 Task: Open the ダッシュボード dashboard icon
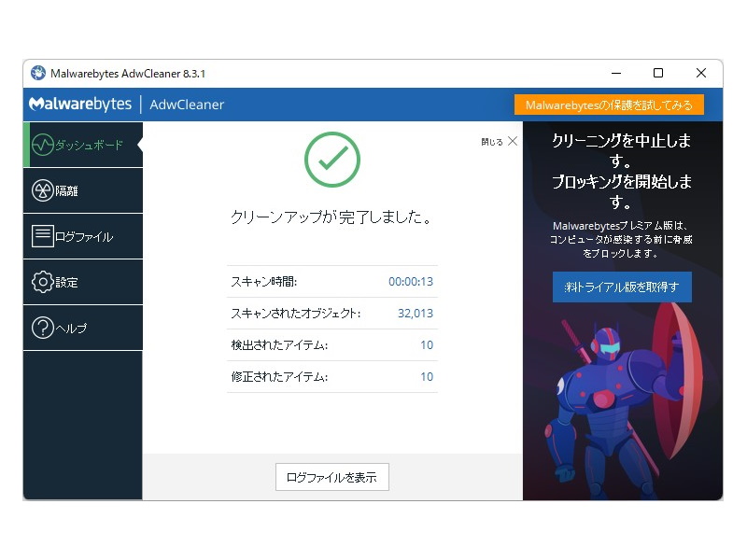(42, 145)
